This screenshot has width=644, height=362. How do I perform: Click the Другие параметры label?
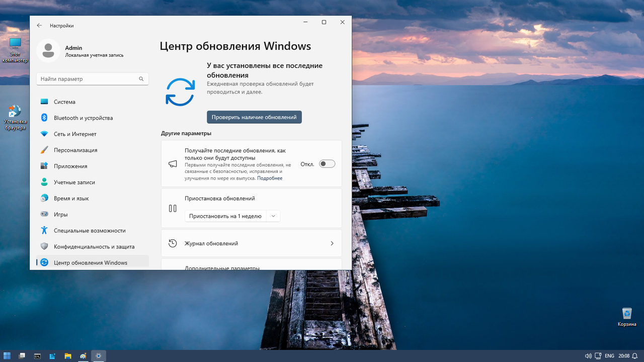186,133
